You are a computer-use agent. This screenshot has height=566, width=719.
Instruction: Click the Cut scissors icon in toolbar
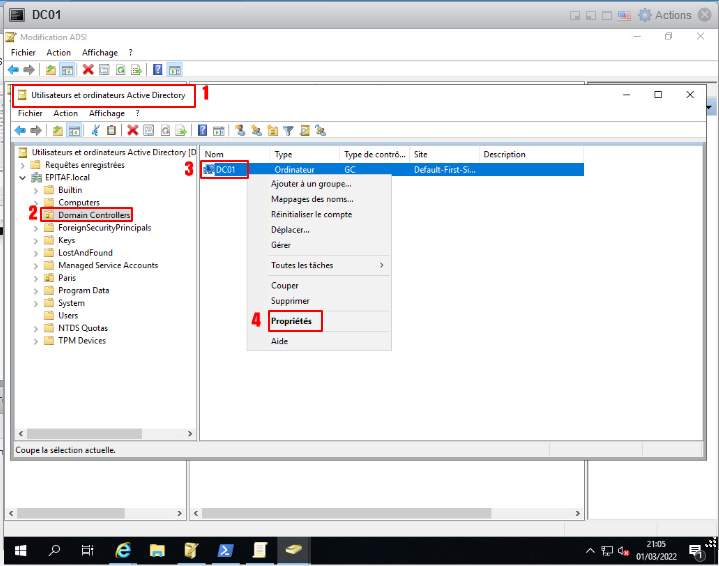[96, 130]
